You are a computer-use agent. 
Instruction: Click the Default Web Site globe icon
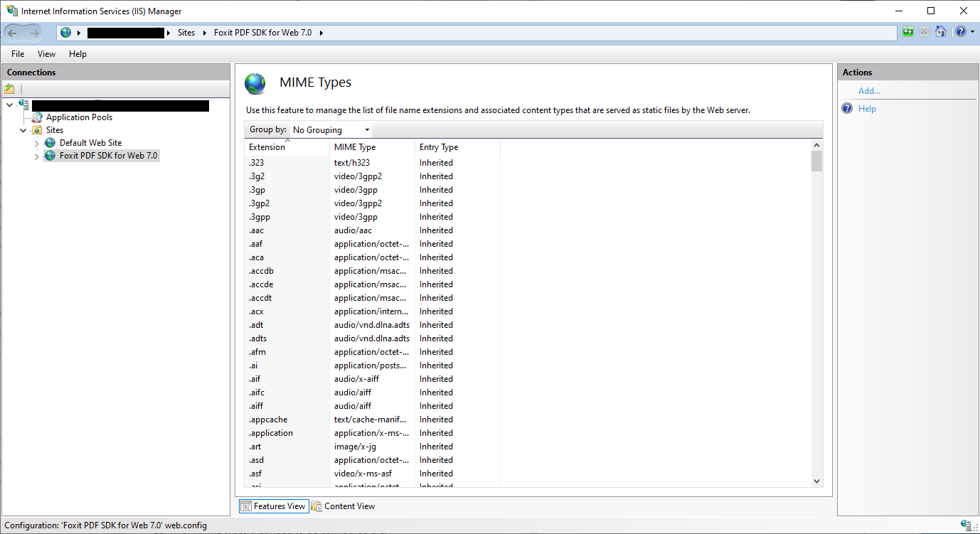point(50,143)
